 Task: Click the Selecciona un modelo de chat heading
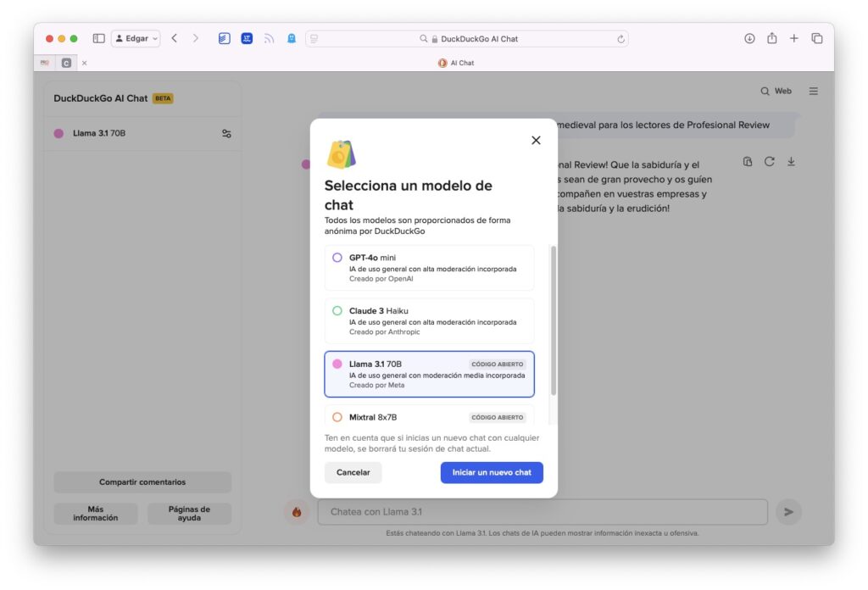point(408,195)
